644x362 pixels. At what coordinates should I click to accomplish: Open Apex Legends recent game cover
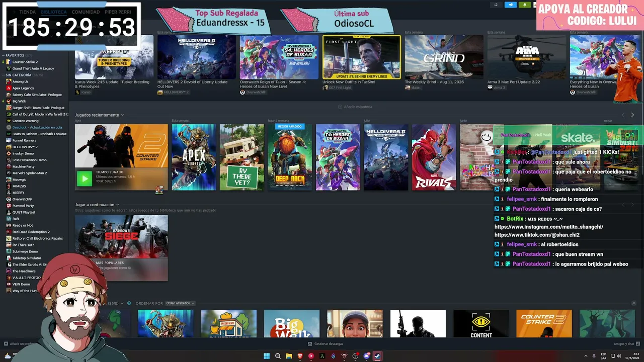tap(194, 157)
